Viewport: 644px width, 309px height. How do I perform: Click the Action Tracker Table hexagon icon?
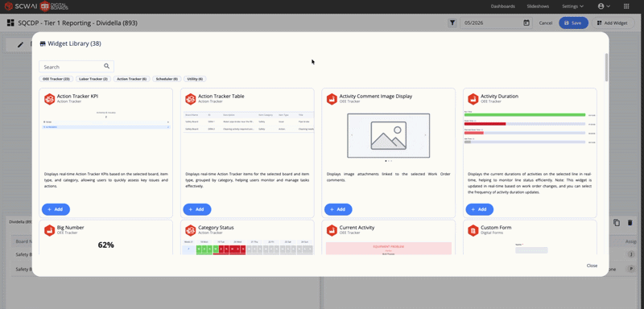tap(191, 99)
